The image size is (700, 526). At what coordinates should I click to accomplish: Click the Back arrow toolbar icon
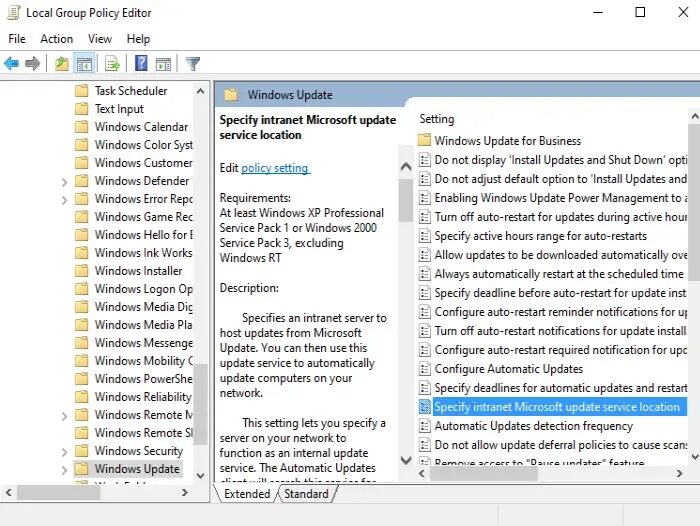12,64
